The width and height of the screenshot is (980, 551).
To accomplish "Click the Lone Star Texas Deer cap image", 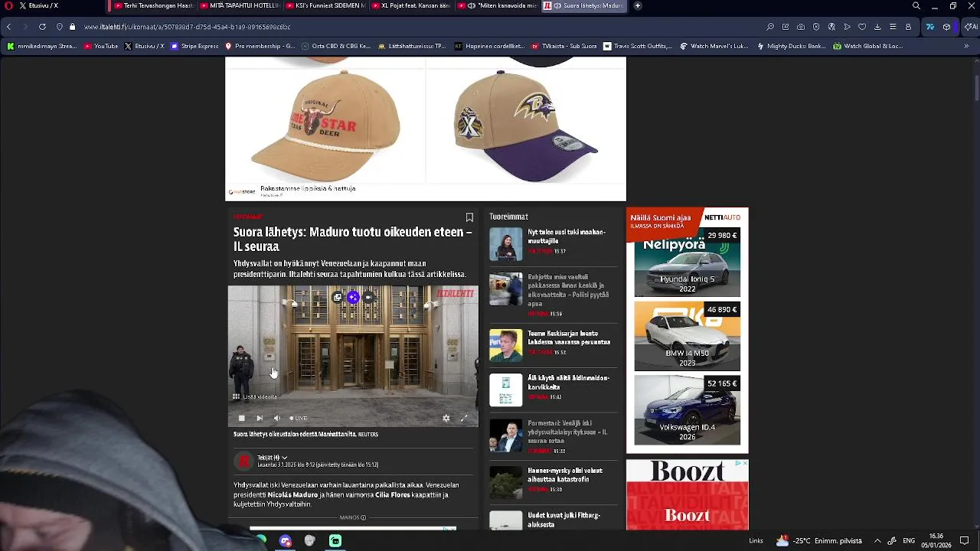I will 325,126.
